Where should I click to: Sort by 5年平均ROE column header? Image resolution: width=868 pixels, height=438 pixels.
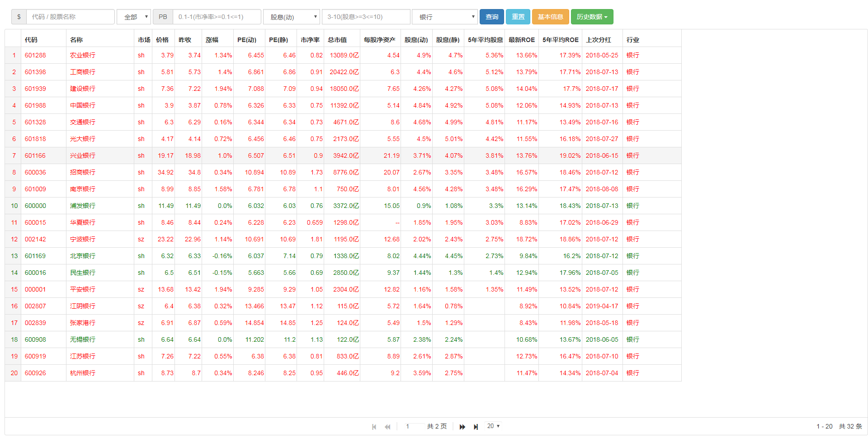tap(561, 40)
